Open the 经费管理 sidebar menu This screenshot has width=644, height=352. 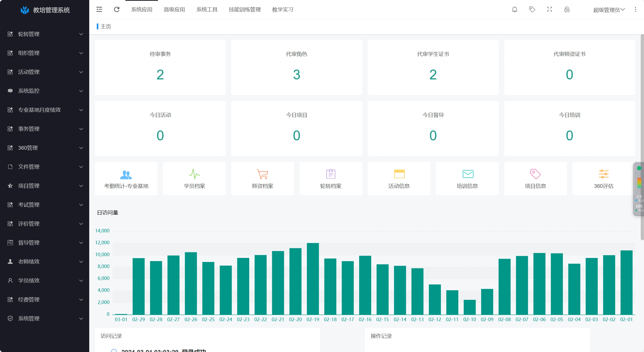(x=44, y=299)
